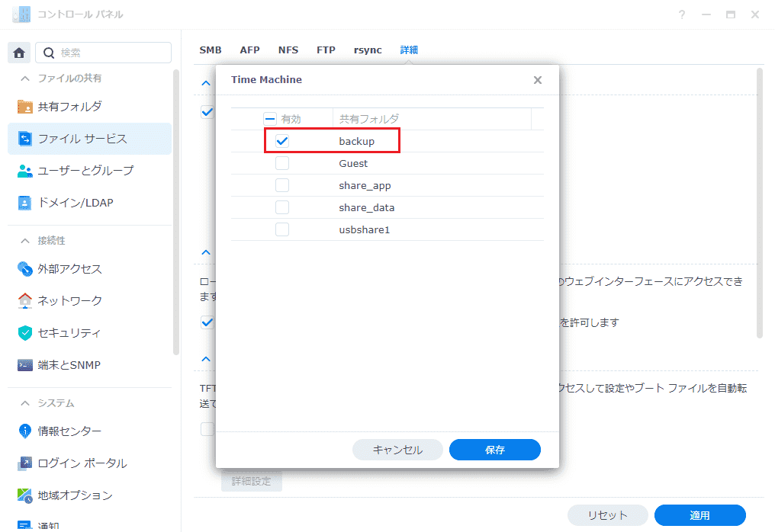Collapse the システム sidebar section
This screenshot has height=532, width=775.
click(x=24, y=403)
